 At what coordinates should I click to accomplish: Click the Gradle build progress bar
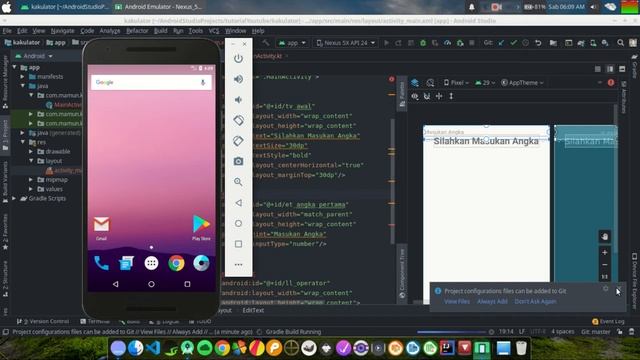(452, 332)
